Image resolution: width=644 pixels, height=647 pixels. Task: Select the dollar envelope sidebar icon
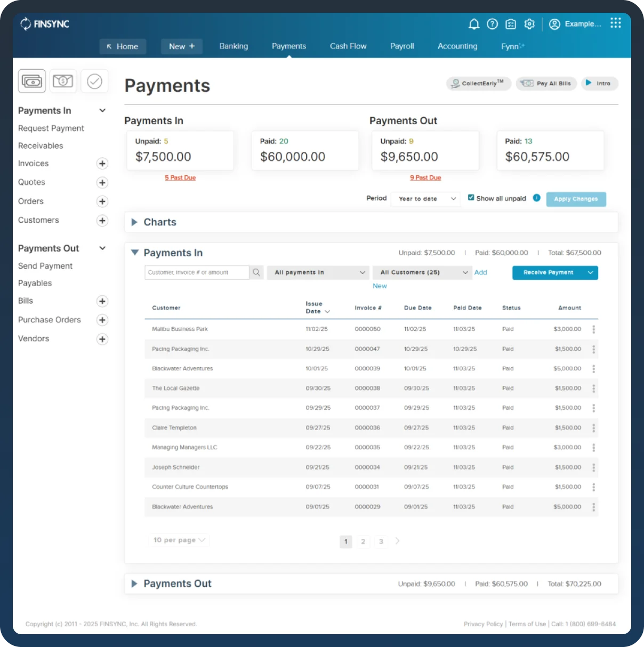coord(63,80)
